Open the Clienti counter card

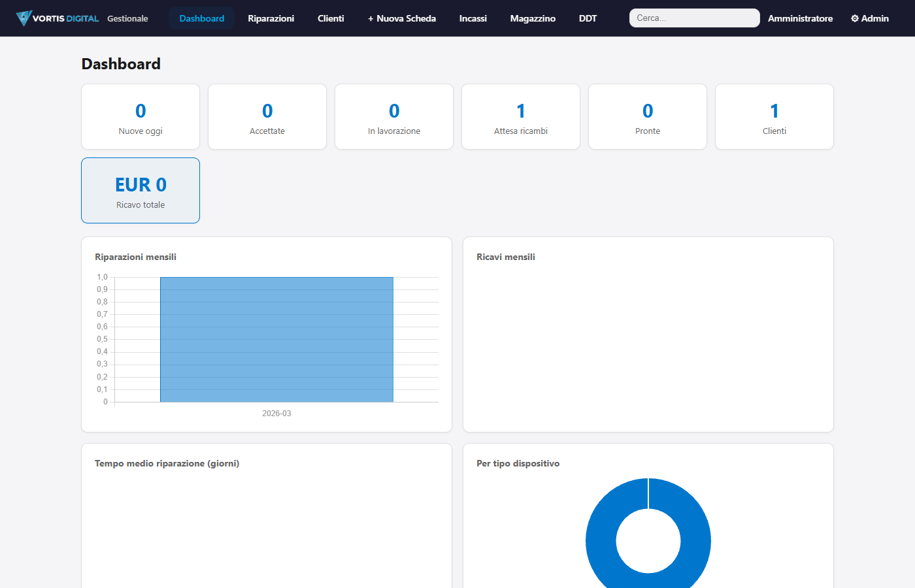pos(774,116)
